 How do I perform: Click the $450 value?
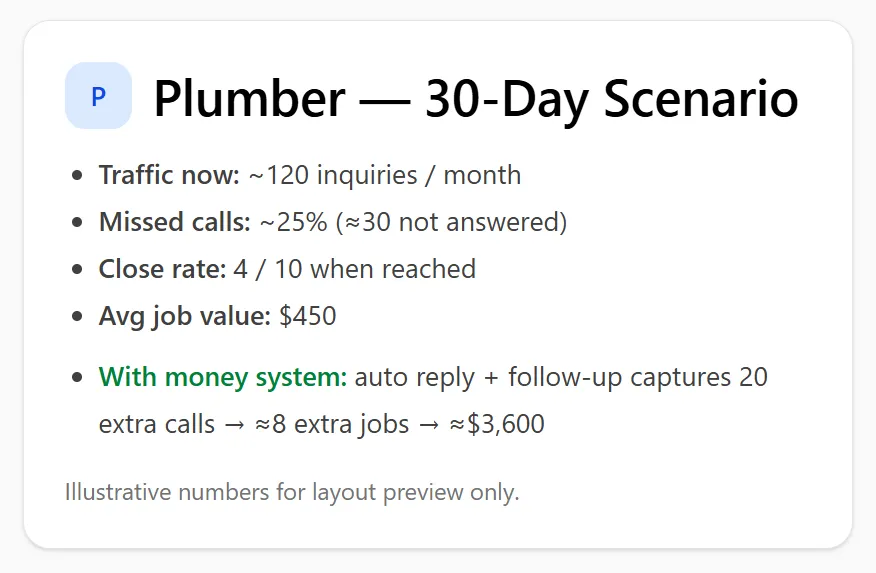click(308, 316)
